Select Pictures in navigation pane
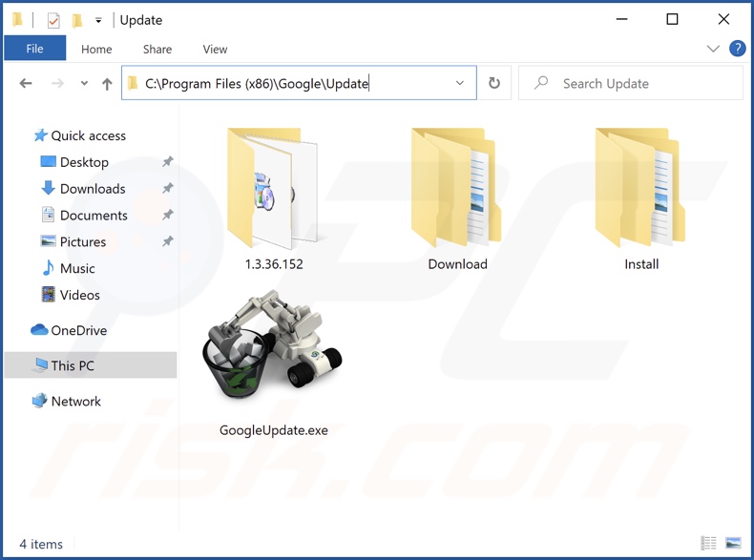This screenshot has width=754, height=560. point(83,241)
